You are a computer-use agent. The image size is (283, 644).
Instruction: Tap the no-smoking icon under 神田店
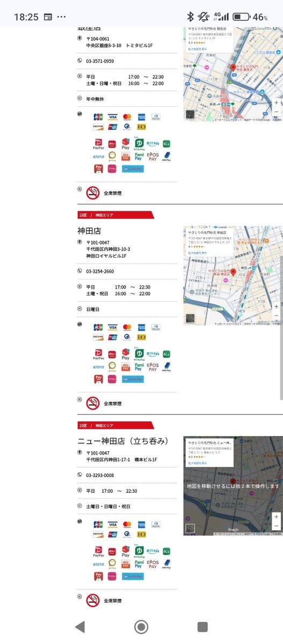coord(93,403)
